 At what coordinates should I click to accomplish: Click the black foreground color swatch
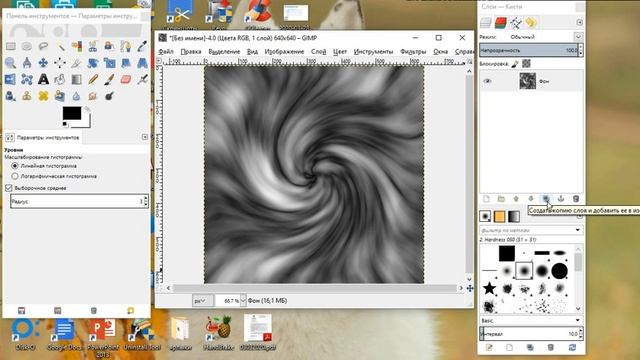(72, 113)
